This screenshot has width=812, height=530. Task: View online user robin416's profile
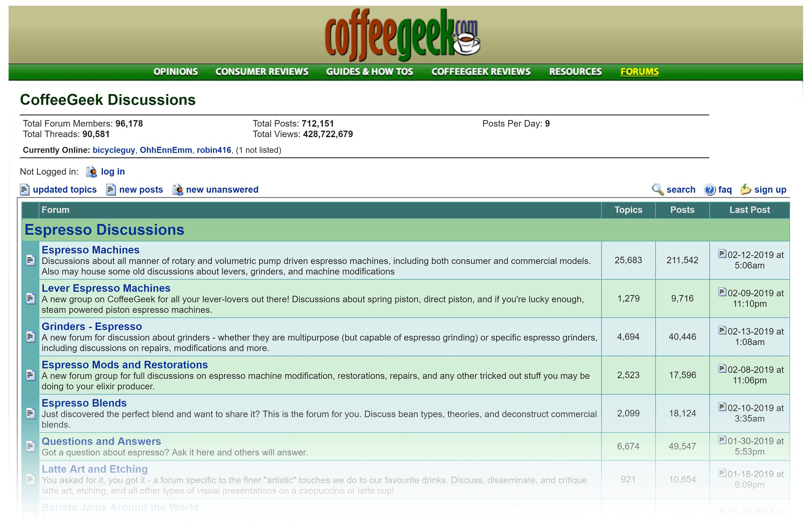pyautogui.click(x=214, y=150)
